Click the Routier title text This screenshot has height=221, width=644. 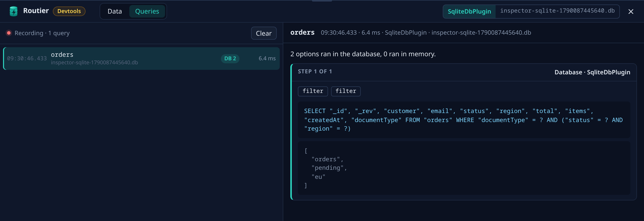36,11
